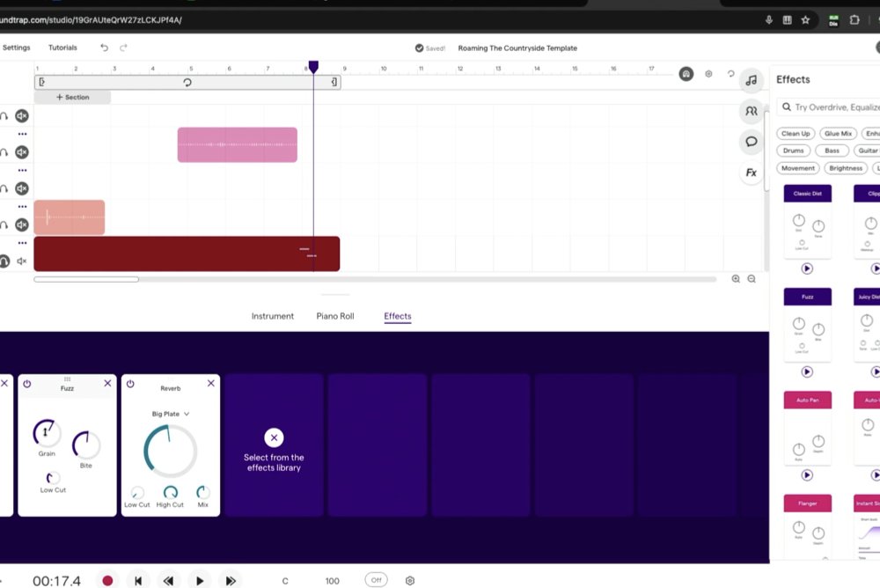Viewport: 880px width, 588px height.
Task: Click the cycle arrow icon next to the ruler gear
Action: pos(730,74)
